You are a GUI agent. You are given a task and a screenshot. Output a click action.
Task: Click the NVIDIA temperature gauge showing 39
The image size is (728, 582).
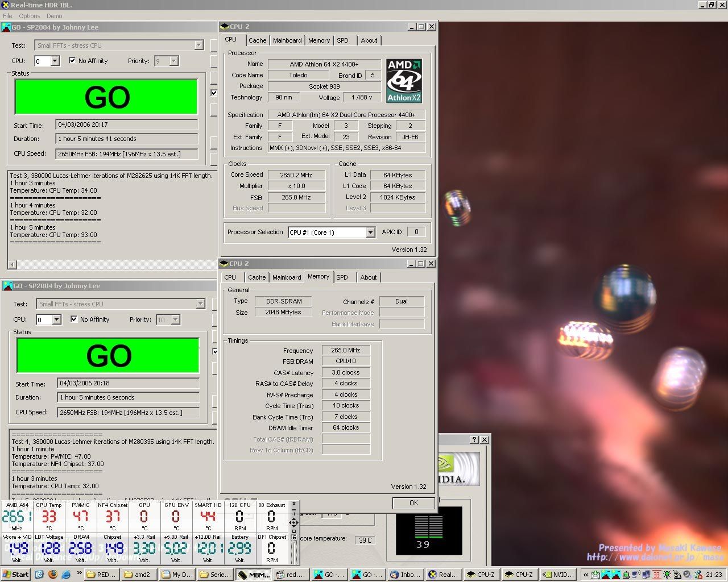[429, 530]
